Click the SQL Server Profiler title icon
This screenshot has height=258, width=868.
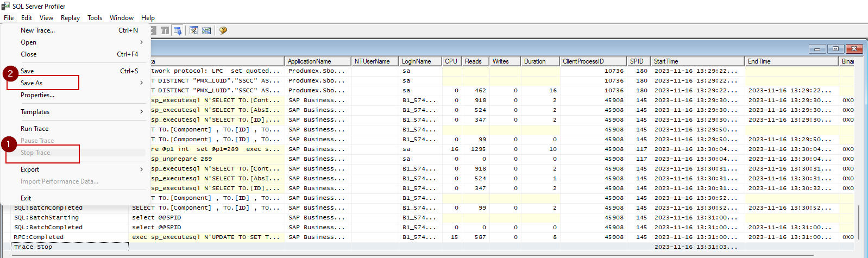click(5, 6)
